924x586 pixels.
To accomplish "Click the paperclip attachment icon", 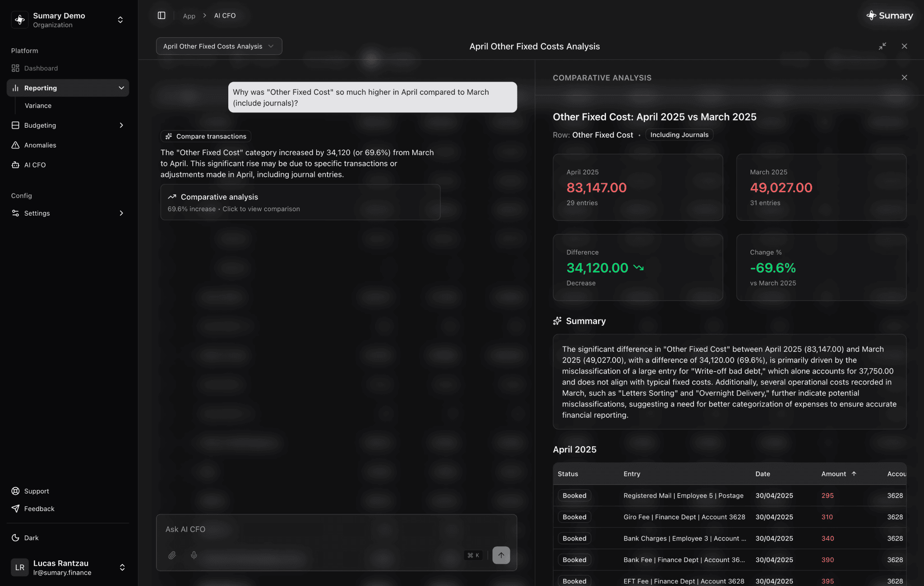I will click(172, 555).
